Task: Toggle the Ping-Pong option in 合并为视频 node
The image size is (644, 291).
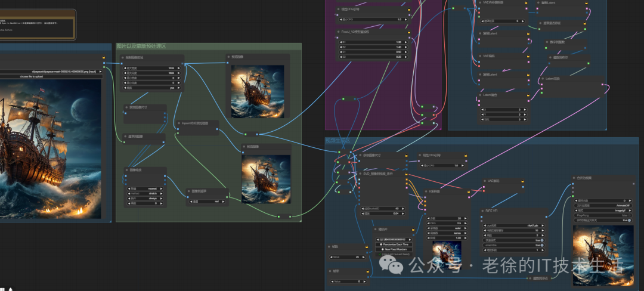Action: tap(602, 215)
